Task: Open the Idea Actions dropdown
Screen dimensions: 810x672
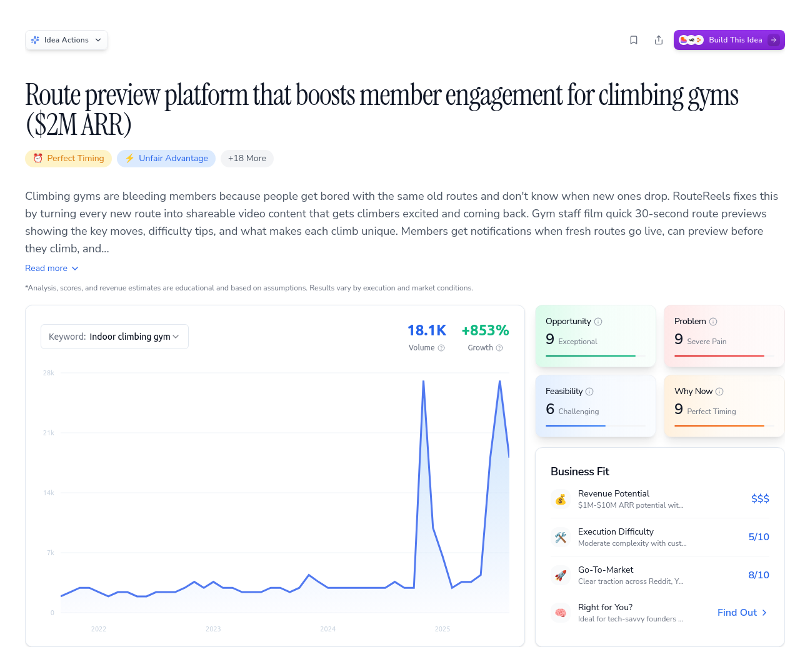Action: point(66,39)
